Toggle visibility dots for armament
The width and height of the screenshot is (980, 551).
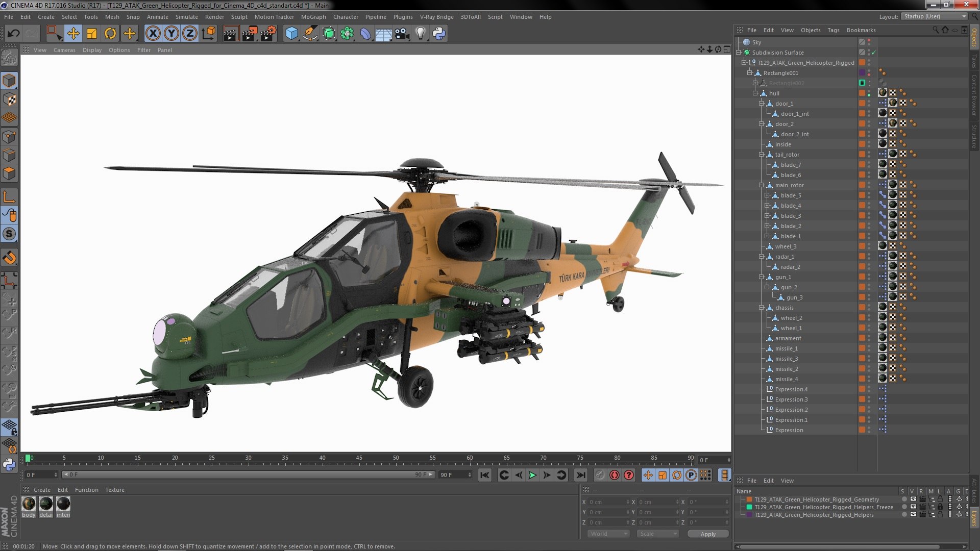(869, 338)
